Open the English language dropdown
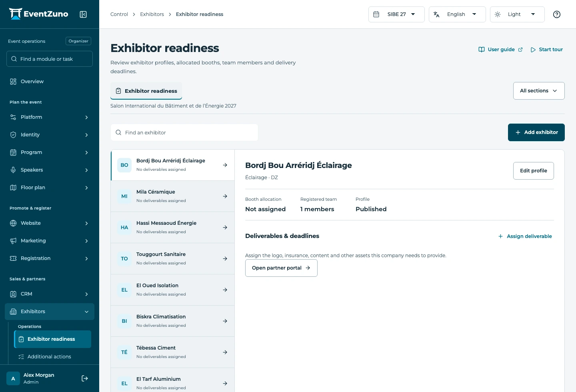The image size is (576, 392). coord(457,14)
